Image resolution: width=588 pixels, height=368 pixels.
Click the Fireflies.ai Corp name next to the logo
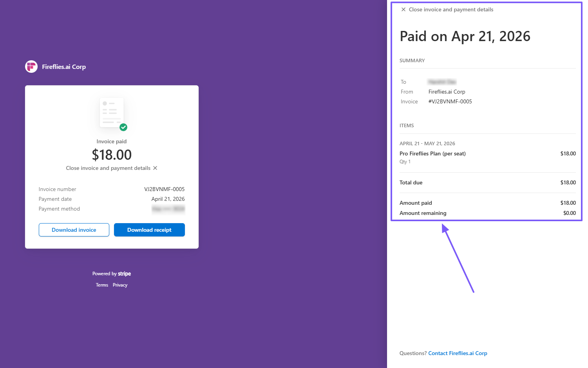pyautogui.click(x=64, y=67)
